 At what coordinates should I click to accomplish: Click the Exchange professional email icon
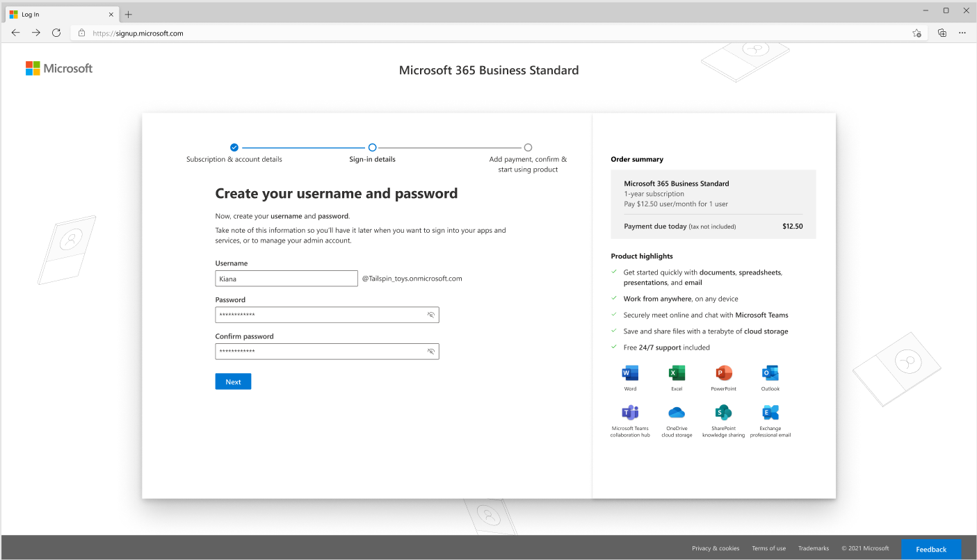770,412
